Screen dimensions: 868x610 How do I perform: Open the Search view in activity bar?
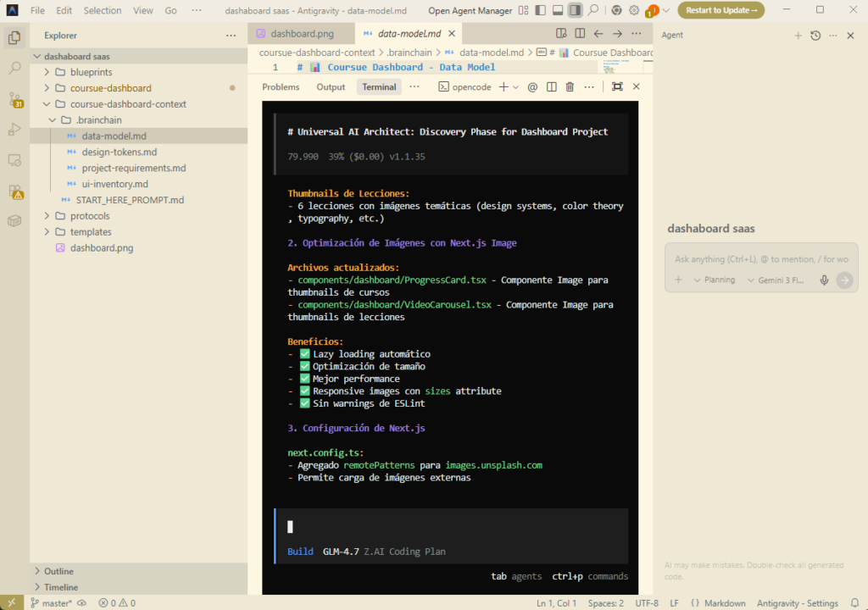pos(14,68)
